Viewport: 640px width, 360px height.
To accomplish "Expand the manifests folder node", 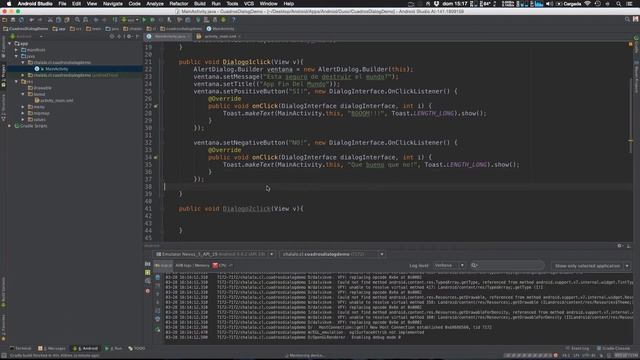I will click(16, 50).
